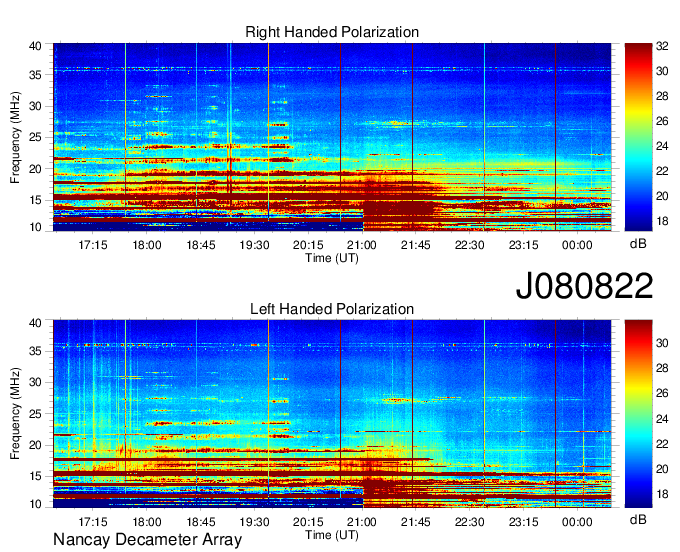This screenshot has width=680, height=552.
Task: Click the left-handed polarization spectrogram plot
Action: coord(332,414)
